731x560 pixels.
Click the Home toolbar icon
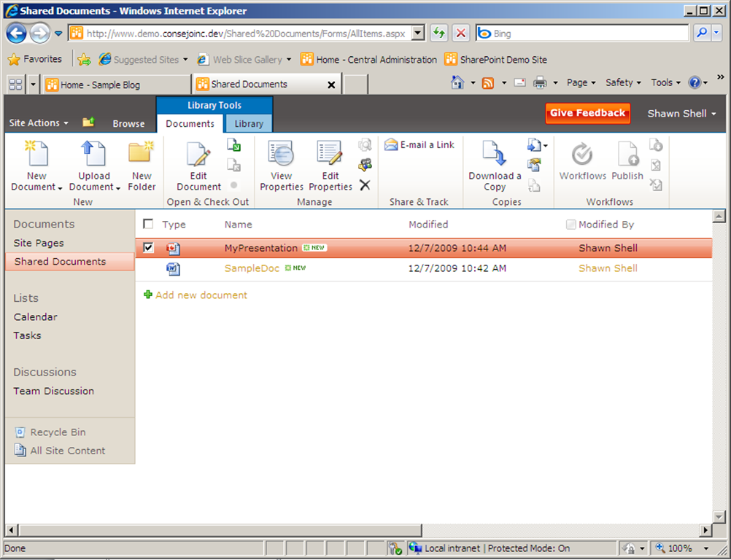point(457,82)
